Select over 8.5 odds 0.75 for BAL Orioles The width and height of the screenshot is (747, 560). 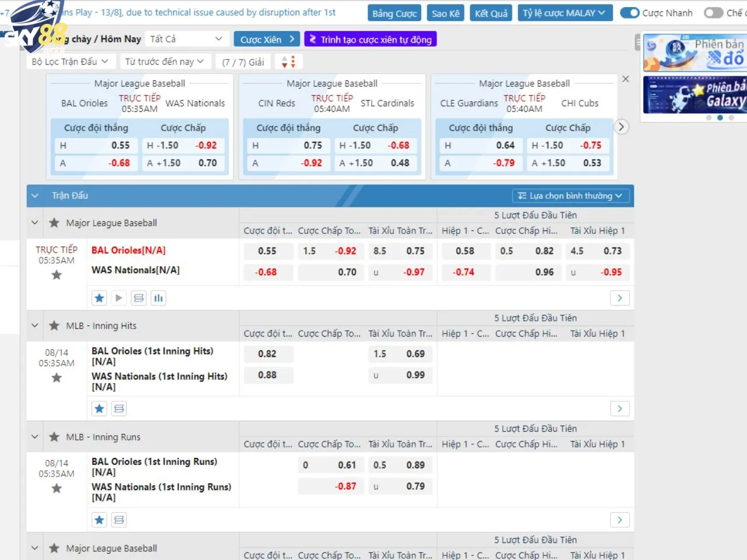[x=400, y=251]
